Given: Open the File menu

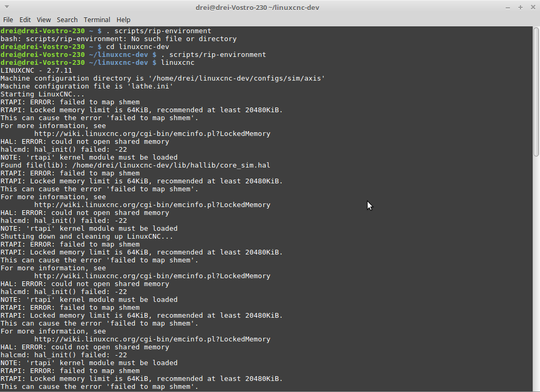Looking at the screenshot, I should coord(8,19).
